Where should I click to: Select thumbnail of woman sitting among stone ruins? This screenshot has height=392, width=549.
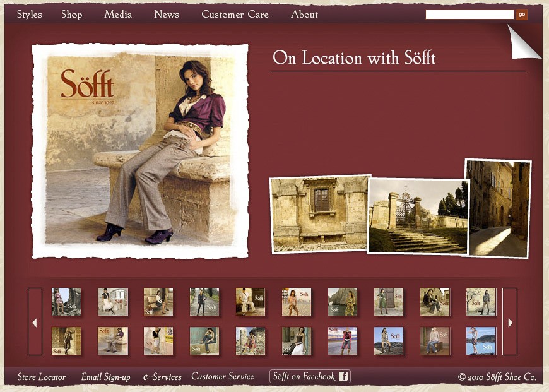[251, 341]
